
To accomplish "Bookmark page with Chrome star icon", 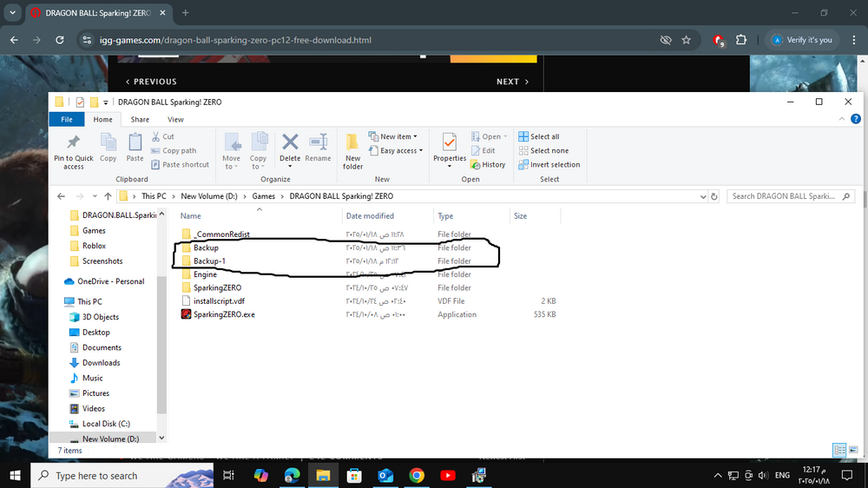I will pyautogui.click(x=687, y=40).
